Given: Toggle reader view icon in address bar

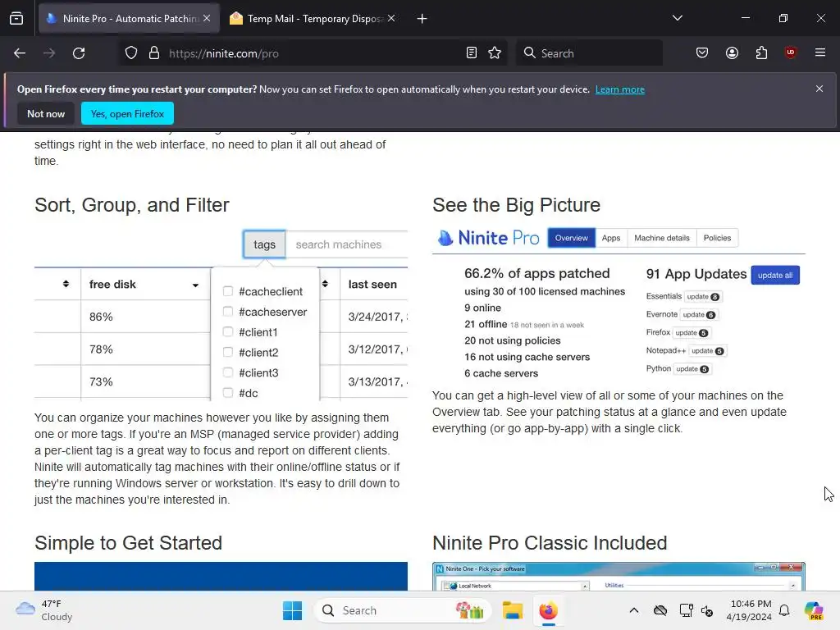Looking at the screenshot, I should tap(472, 53).
